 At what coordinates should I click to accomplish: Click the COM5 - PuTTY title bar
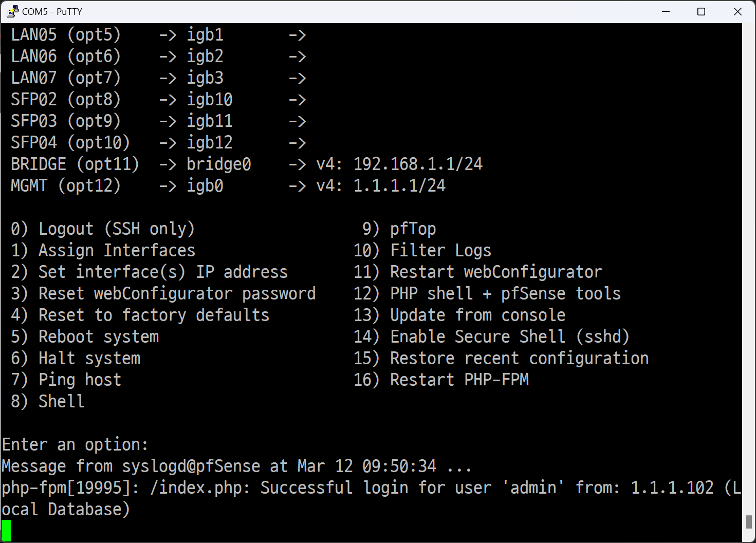point(329,11)
